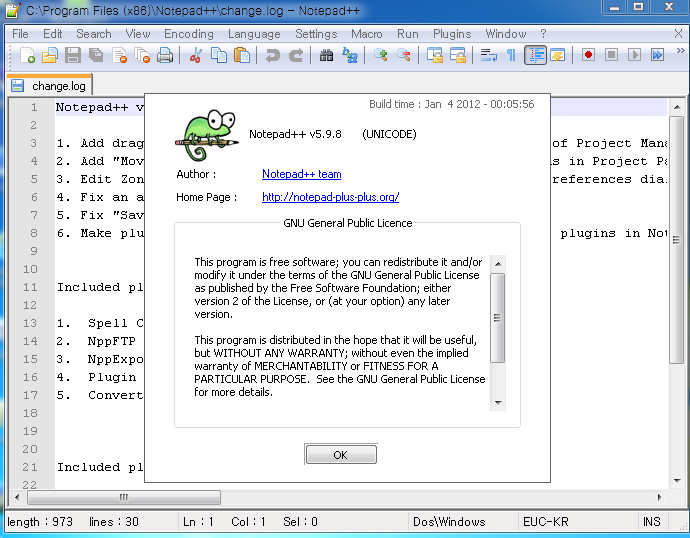Open the Macro menu

pos(367,34)
